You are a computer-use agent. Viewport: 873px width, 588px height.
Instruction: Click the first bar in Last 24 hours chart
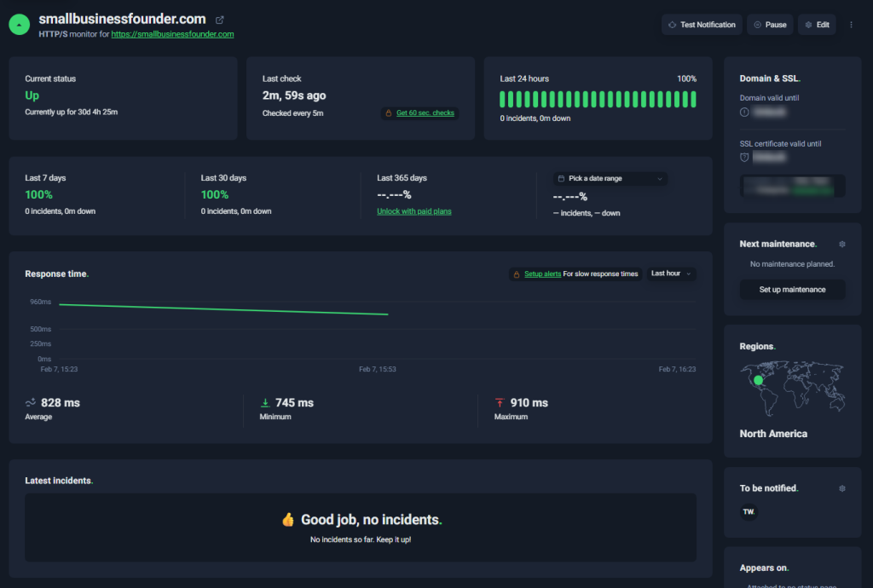click(x=502, y=100)
